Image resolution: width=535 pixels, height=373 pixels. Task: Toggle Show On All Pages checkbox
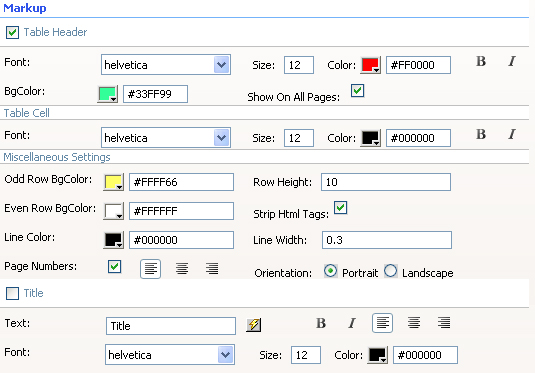(x=357, y=91)
